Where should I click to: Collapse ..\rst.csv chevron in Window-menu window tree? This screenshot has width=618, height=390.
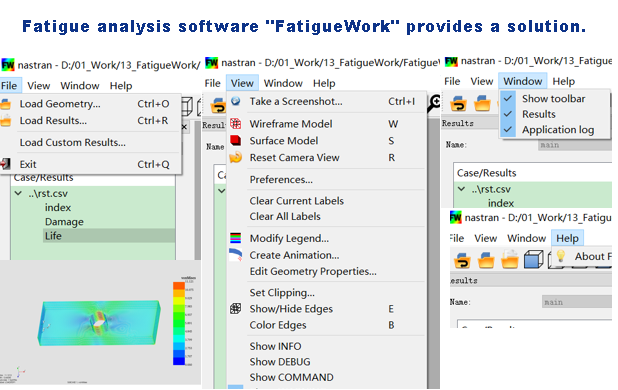coord(462,189)
